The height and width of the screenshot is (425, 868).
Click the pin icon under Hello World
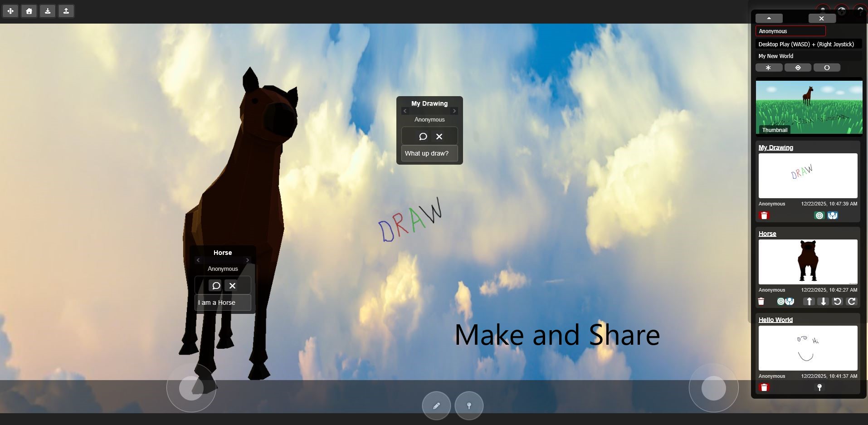(819, 387)
